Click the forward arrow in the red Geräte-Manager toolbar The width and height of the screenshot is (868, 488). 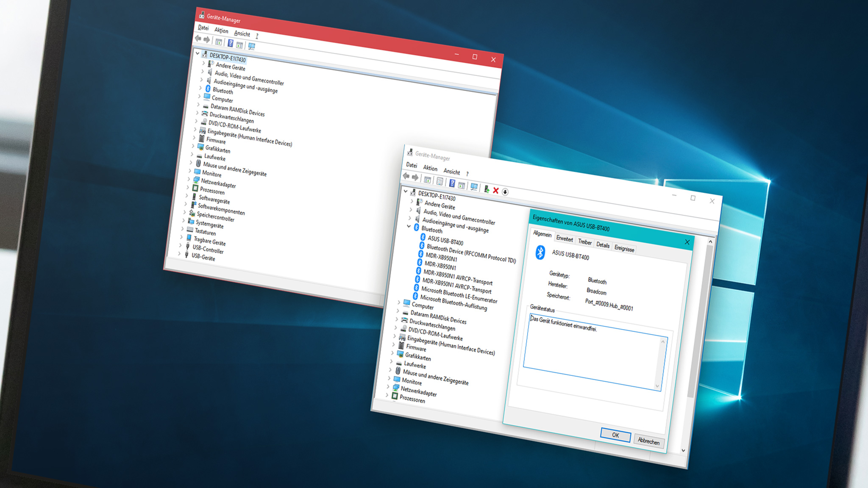206,40
